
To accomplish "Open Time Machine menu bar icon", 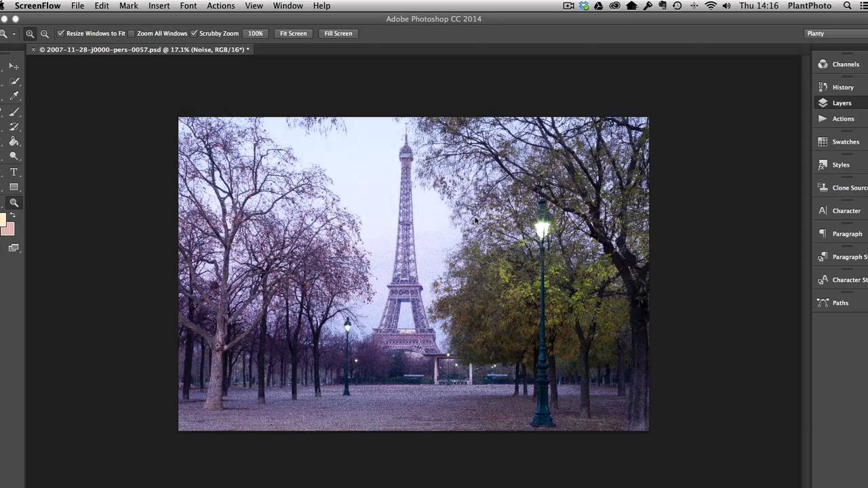I will pos(677,5).
